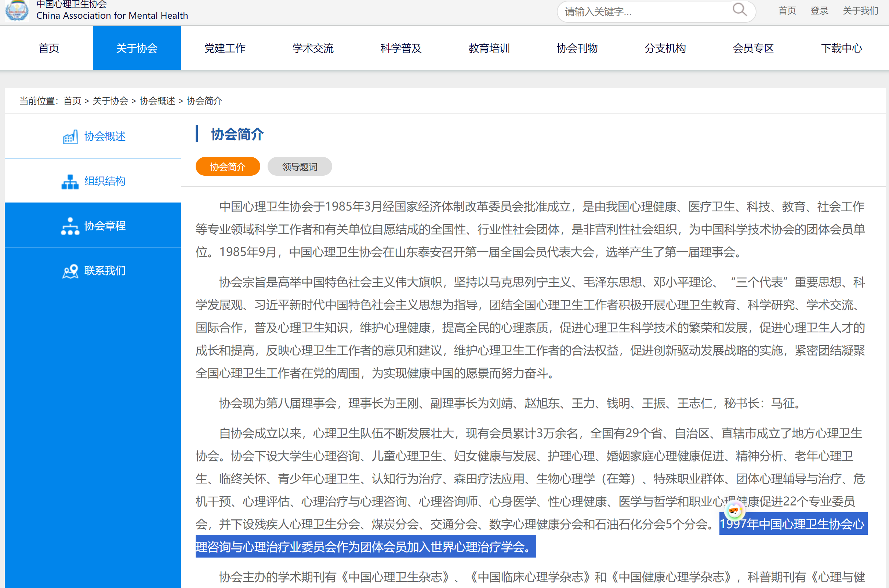Open 协会章程 in the sidebar

click(93, 226)
